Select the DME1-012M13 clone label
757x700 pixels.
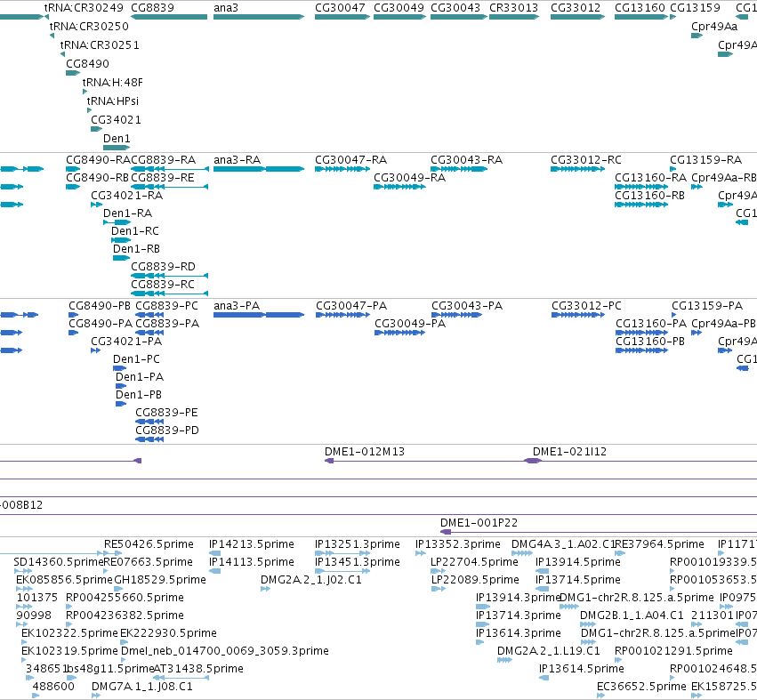(x=365, y=451)
